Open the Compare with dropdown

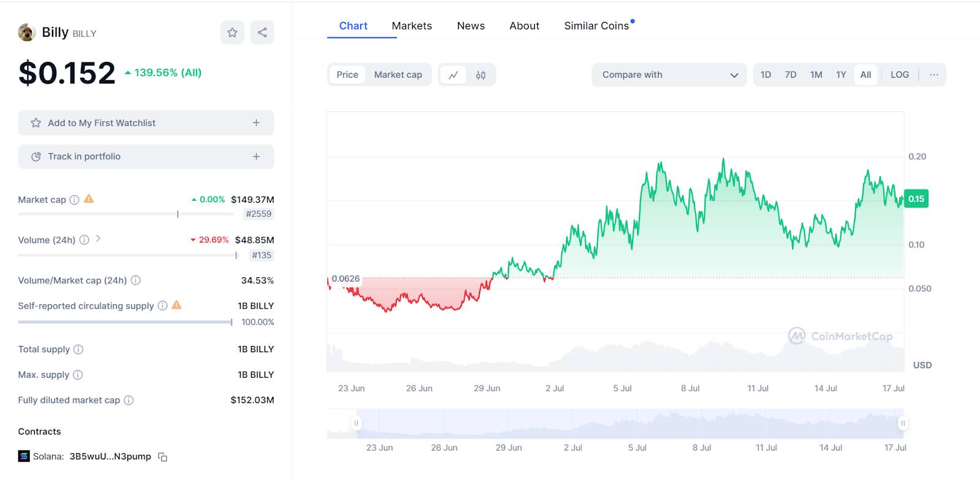coord(669,75)
